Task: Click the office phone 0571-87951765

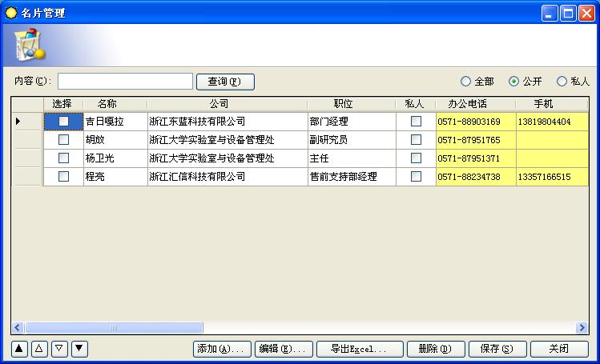Action: (476, 140)
